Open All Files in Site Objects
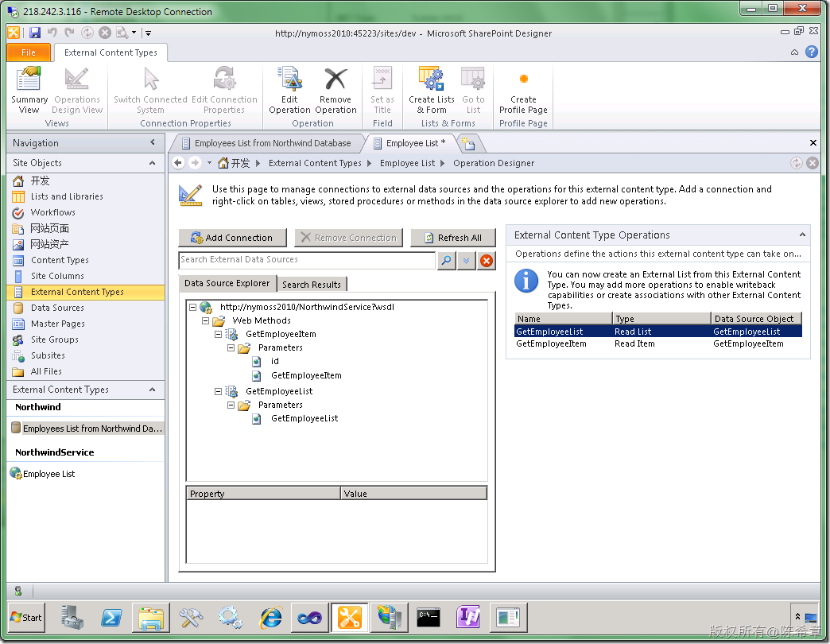Image resolution: width=830 pixels, height=644 pixels. (46, 371)
